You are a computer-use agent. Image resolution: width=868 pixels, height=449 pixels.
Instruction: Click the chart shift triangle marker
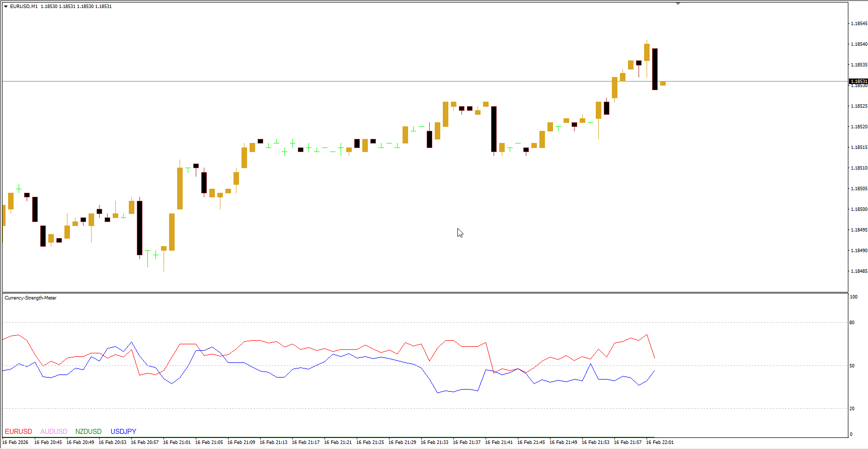coord(678,4)
